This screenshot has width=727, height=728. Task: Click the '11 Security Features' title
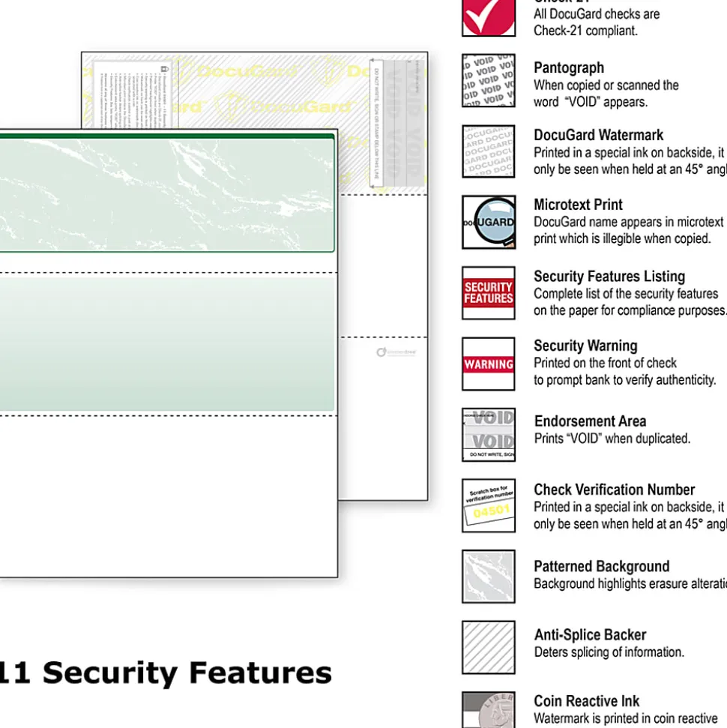(165, 673)
